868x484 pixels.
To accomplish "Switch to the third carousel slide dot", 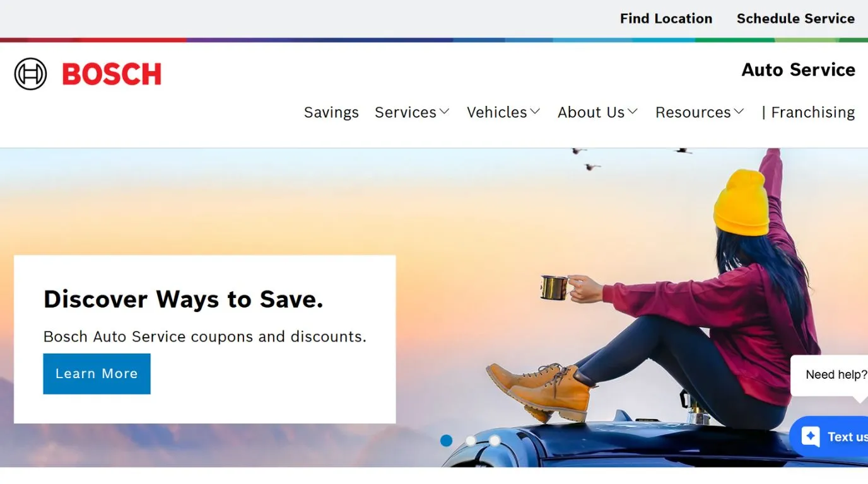I will [x=495, y=441].
